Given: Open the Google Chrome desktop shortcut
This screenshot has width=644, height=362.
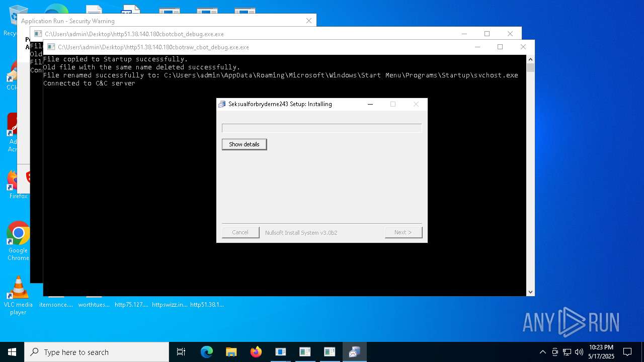Looking at the screenshot, I should [x=18, y=241].
